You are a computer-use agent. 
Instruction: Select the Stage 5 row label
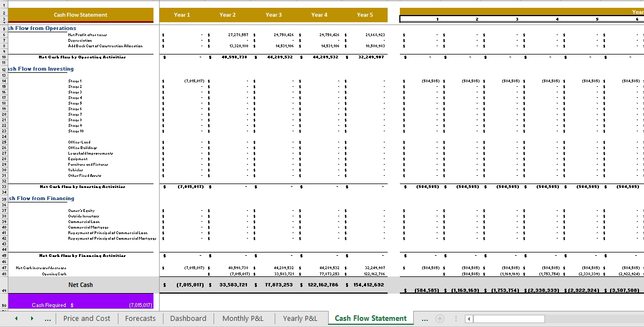75,103
